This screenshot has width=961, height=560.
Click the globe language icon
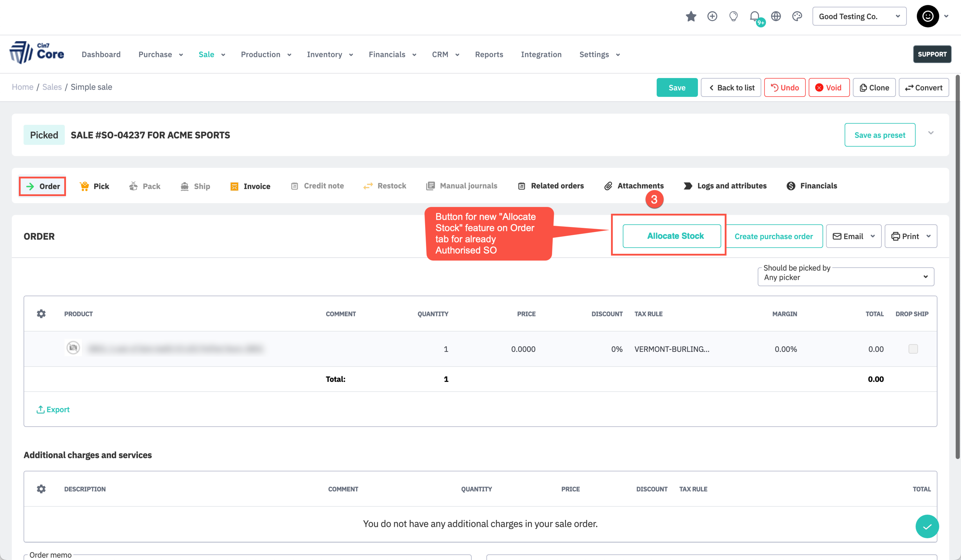click(x=776, y=16)
